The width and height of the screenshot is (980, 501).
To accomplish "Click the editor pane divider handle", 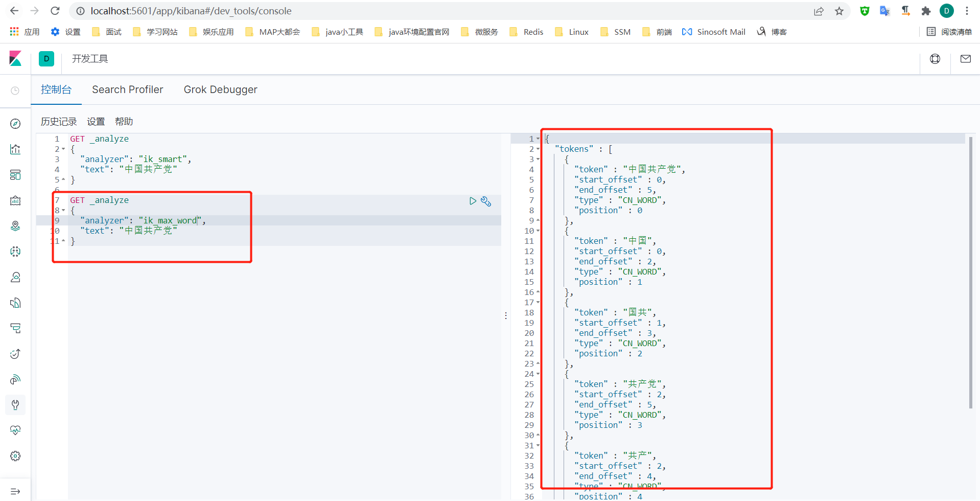I will point(506,316).
